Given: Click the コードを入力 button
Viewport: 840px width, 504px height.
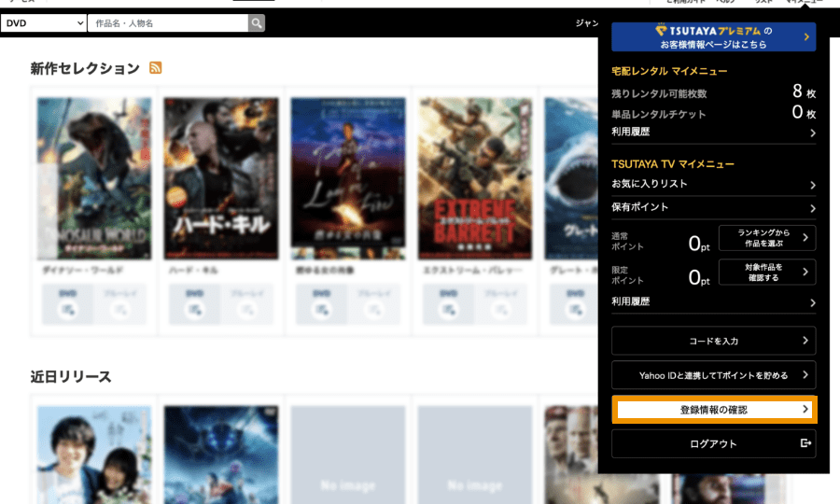Looking at the screenshot, I should (714, 342).
